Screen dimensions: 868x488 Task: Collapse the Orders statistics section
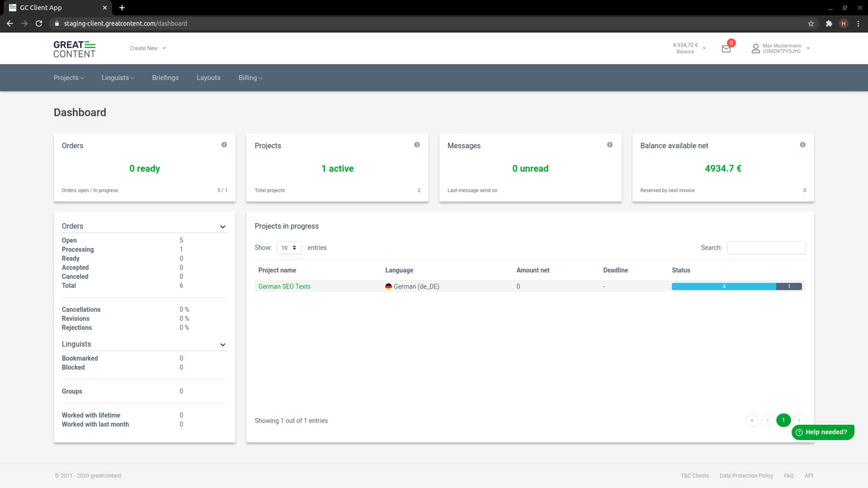pyautogui.click(x=223, y=227)
